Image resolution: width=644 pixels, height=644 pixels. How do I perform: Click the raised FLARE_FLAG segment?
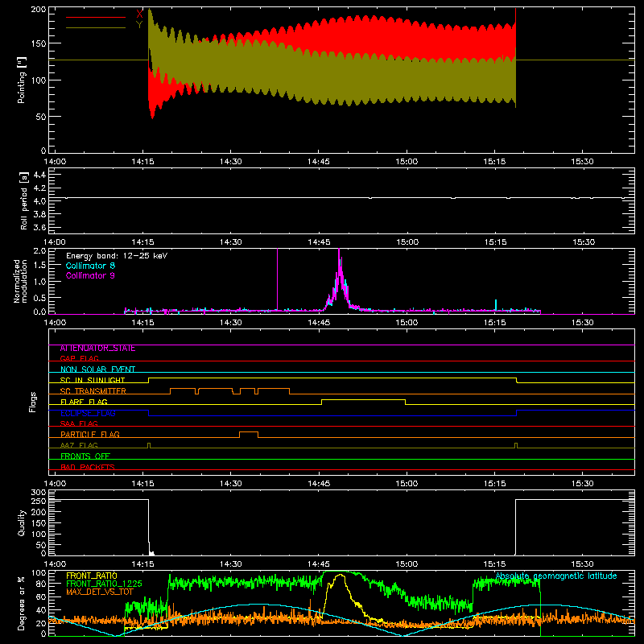point(364,399)
